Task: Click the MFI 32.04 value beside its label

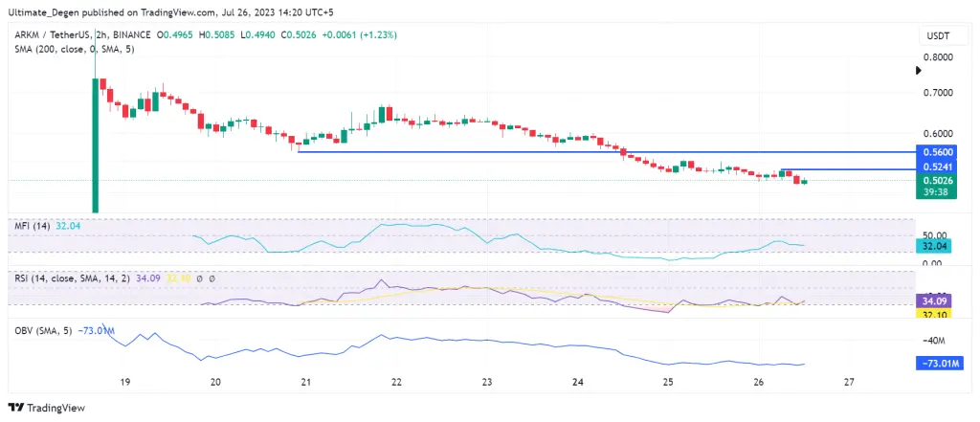Action: click(x=68, y=226)
